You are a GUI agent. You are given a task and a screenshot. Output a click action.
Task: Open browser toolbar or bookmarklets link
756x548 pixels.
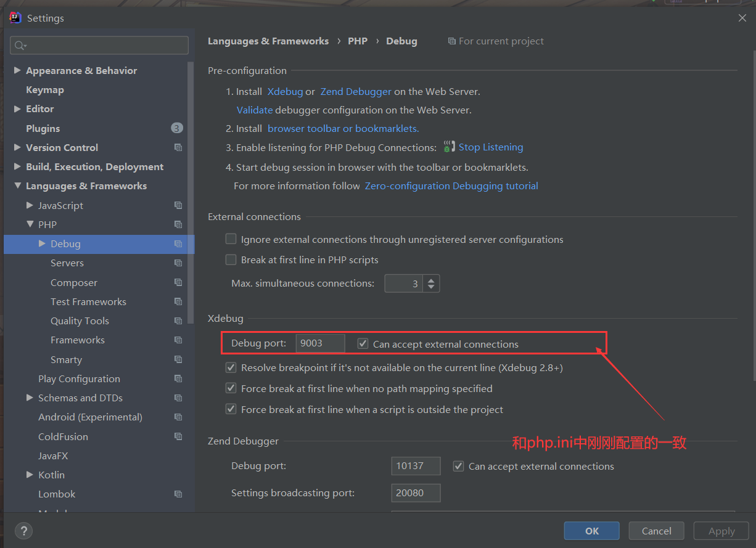click(x=343, y=129)
